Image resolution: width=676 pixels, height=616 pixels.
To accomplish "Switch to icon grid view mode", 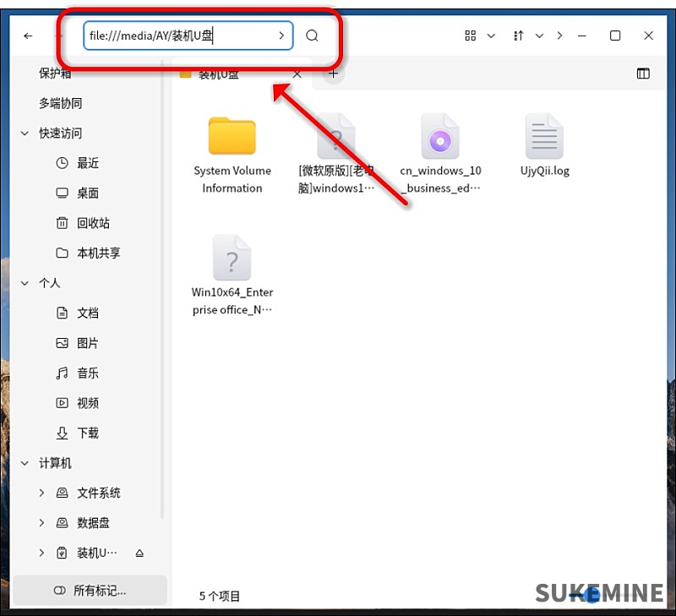I will click(x=471, y=35).
